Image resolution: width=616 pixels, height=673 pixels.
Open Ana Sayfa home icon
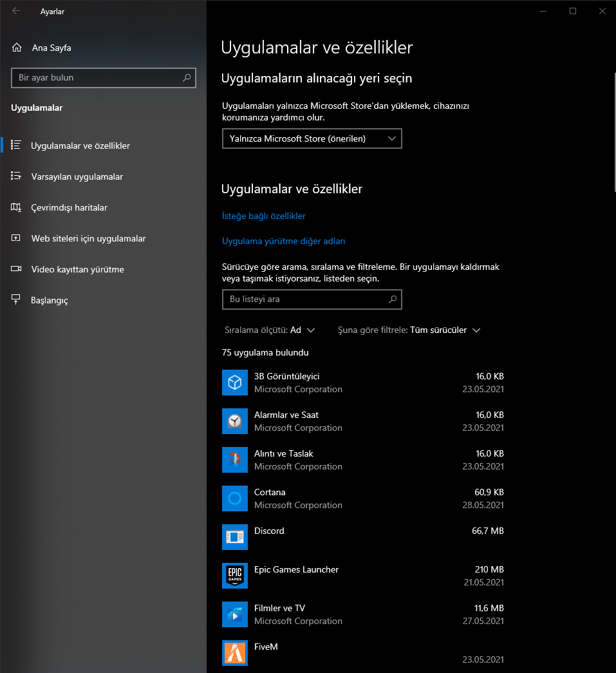click(17, 48)
